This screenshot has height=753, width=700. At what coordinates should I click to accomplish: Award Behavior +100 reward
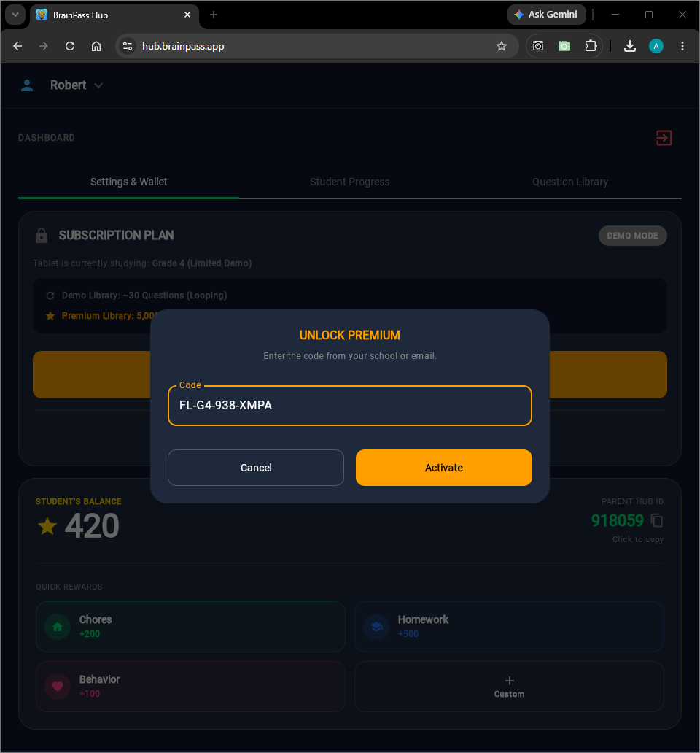(190, 687)
